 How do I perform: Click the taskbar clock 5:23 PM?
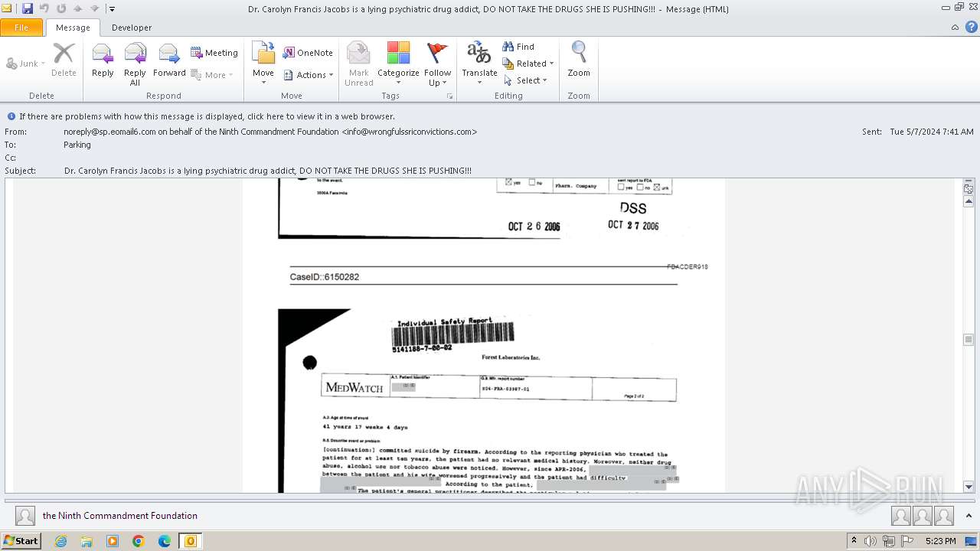point(940,541)
